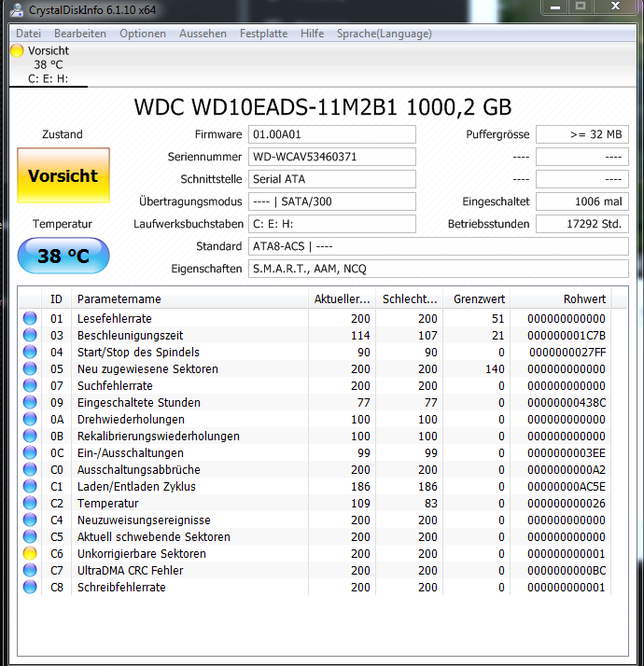Click the serial number field WD-WCAV53460371
Image resolution: width=644 pixels, height=666 pixels.
(332, 157)
